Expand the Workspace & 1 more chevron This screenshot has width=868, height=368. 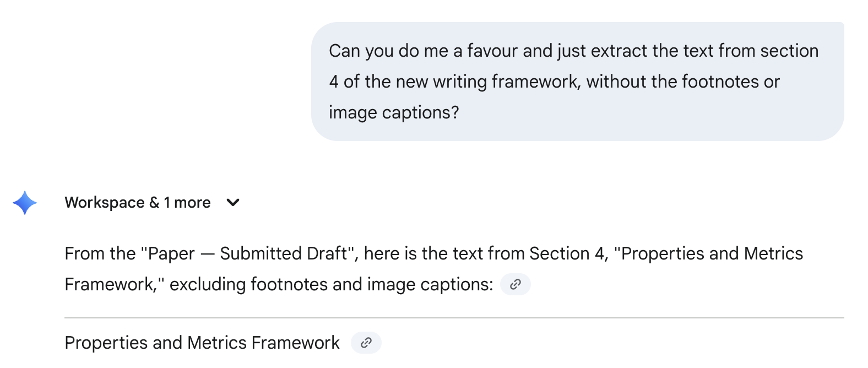233,203
